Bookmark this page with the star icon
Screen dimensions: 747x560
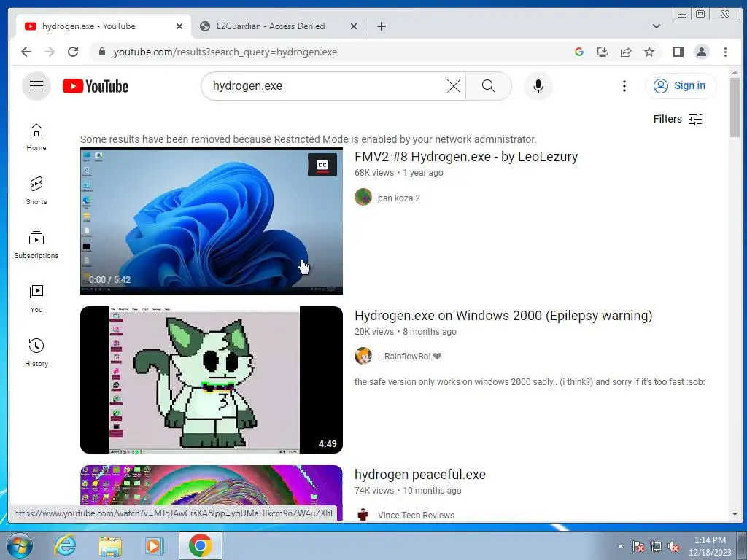coord(649,52)
